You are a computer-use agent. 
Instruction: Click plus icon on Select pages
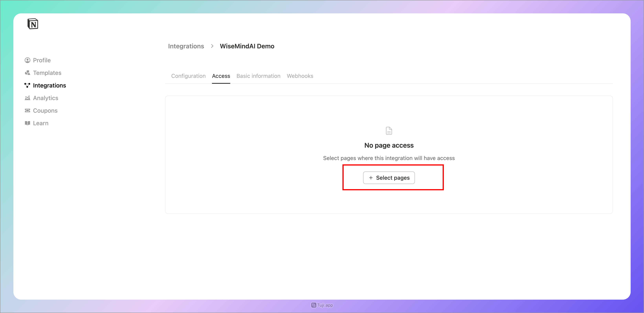click(371, 178)
